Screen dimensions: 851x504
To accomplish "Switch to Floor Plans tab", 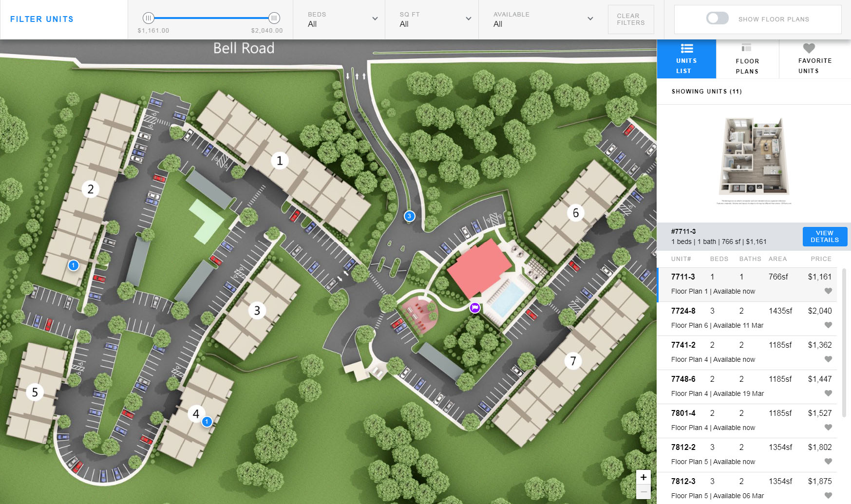I will coord(747,59).
